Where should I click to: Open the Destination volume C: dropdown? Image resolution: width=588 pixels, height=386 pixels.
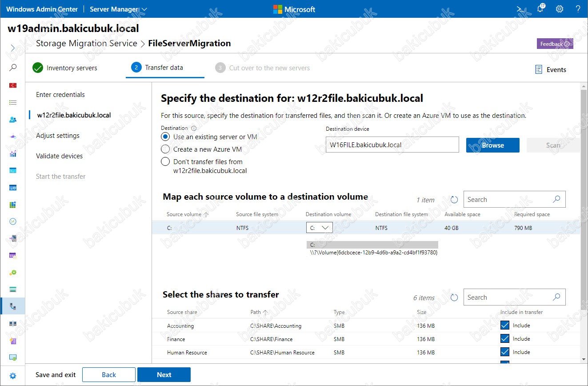pos(319,228)
